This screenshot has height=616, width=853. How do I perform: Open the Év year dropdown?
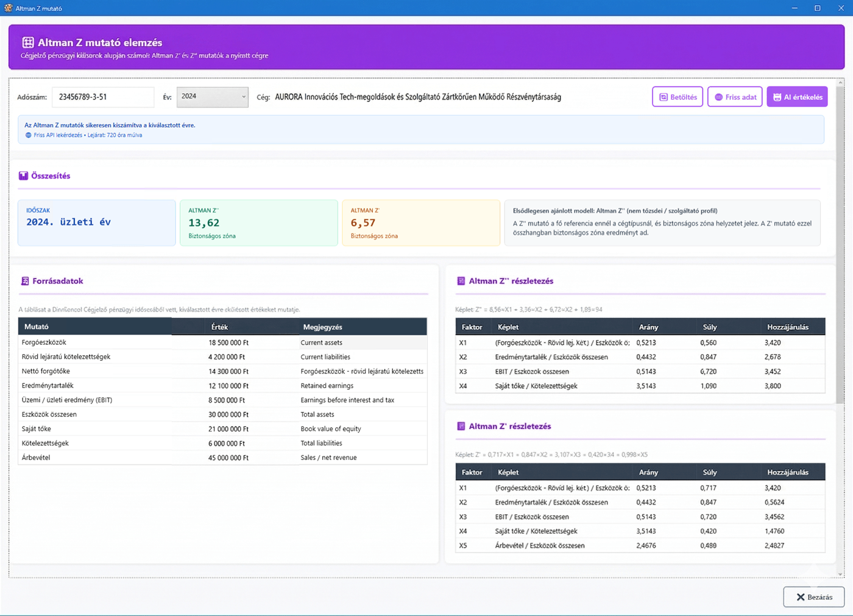point(213,97)
